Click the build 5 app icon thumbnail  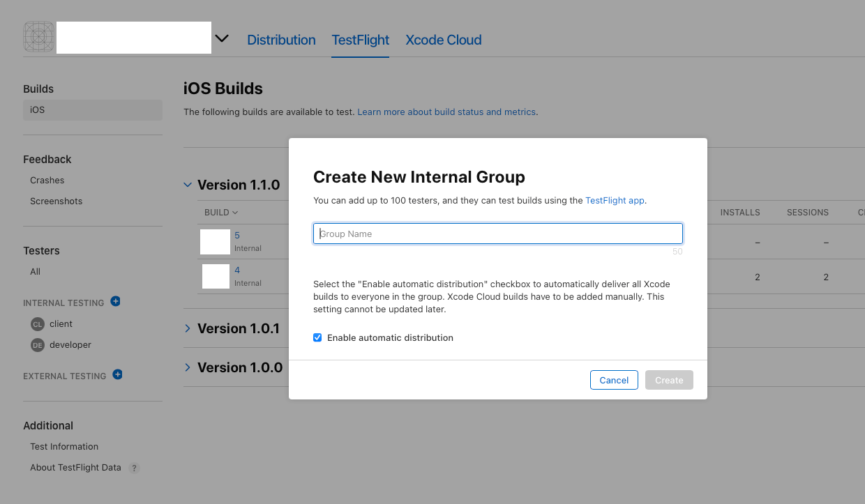(x=215, y=241)
